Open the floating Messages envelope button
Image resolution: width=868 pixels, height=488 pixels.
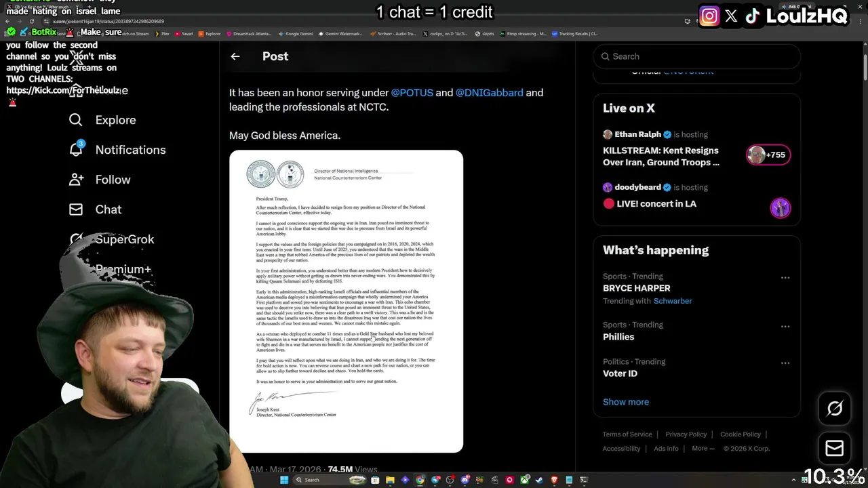pos(835,448)
